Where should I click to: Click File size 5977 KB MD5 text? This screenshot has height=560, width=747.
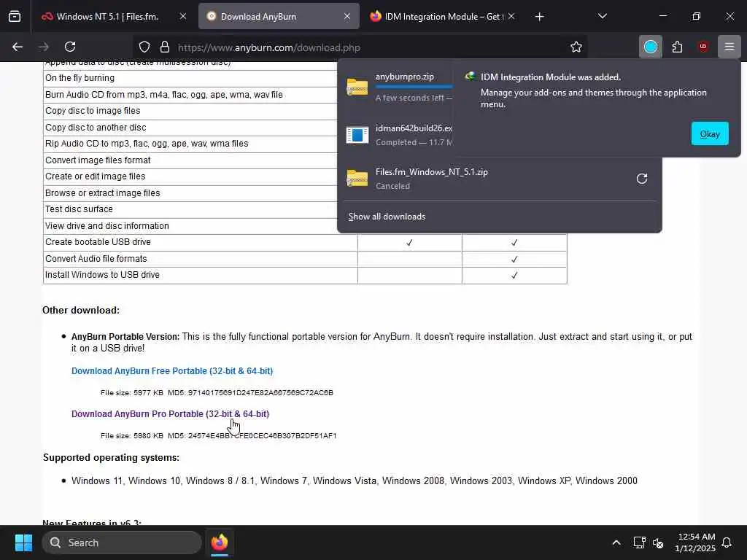point(217,393)
